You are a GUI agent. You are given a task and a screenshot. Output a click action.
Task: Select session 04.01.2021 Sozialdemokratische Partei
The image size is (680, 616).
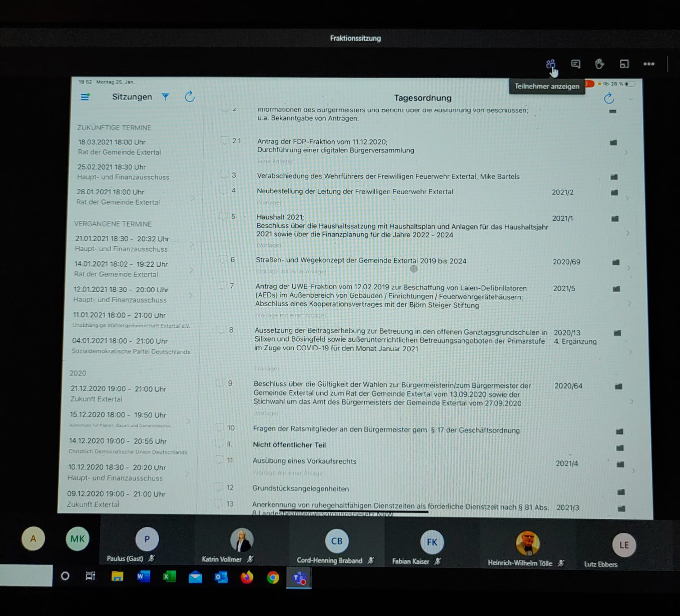pyautogui.click(x=131, y=346)
